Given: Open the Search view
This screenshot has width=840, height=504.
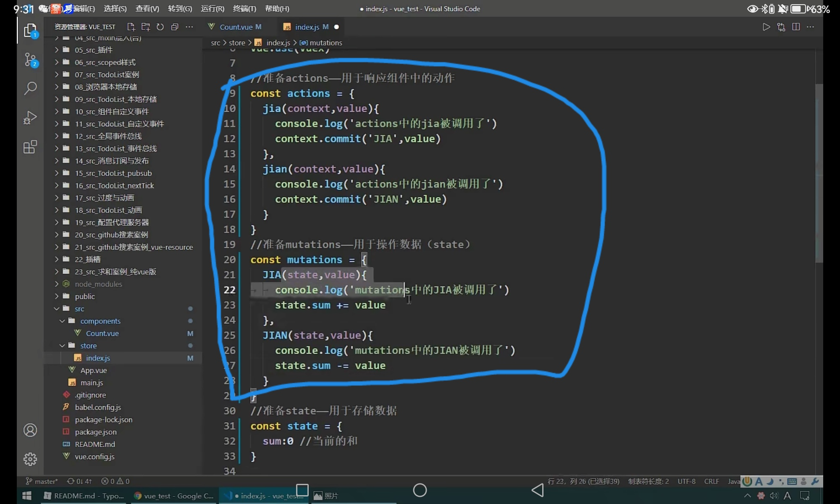Looking at the screenshot, I should click(30, 88).
